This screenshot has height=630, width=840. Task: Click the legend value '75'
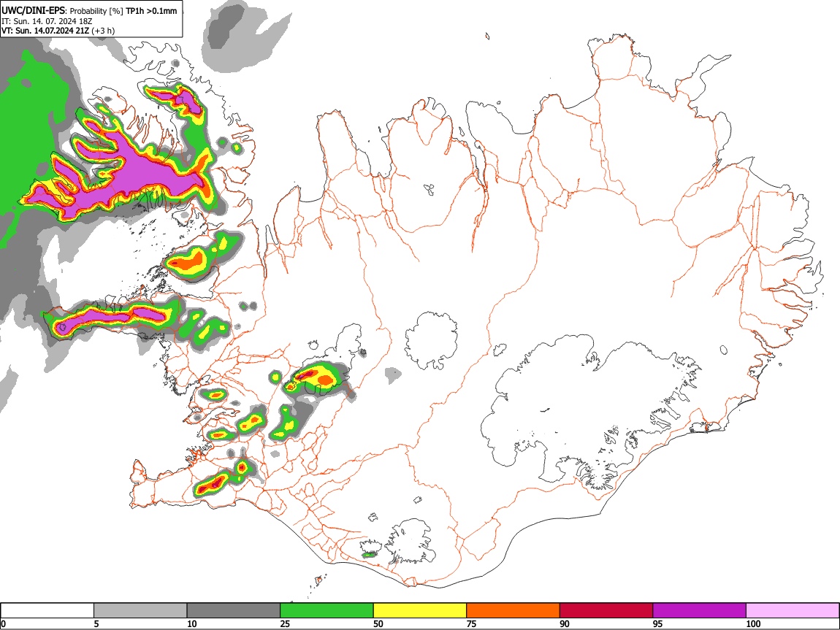[x=471, y=623]
